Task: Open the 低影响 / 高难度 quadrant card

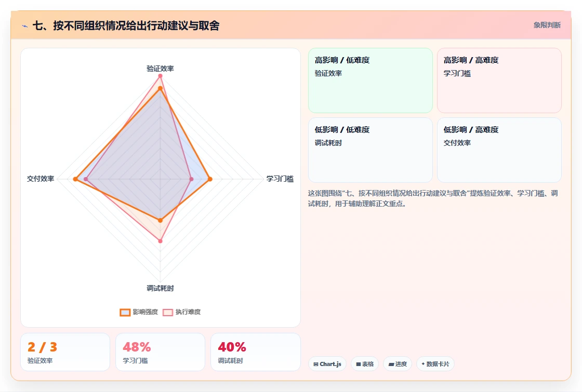Action: [x=499, y=150]
